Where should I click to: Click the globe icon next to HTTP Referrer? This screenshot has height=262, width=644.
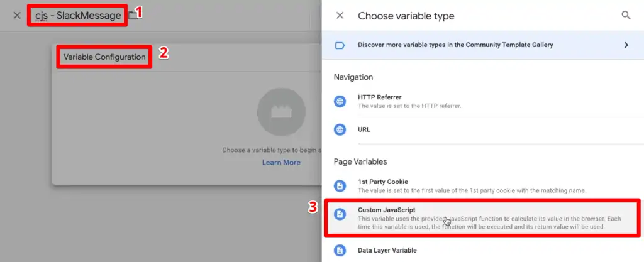click(x=340, y=101)
